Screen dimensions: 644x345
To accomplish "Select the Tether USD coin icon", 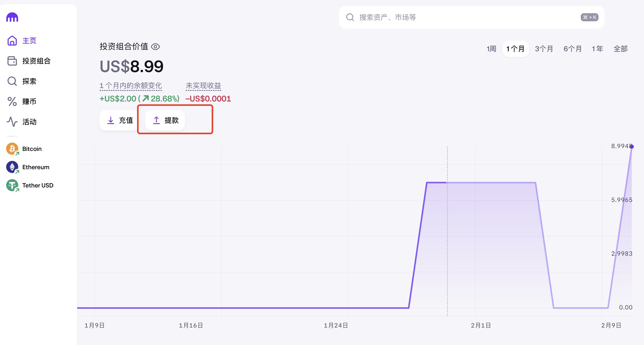I will click(12, 185).
